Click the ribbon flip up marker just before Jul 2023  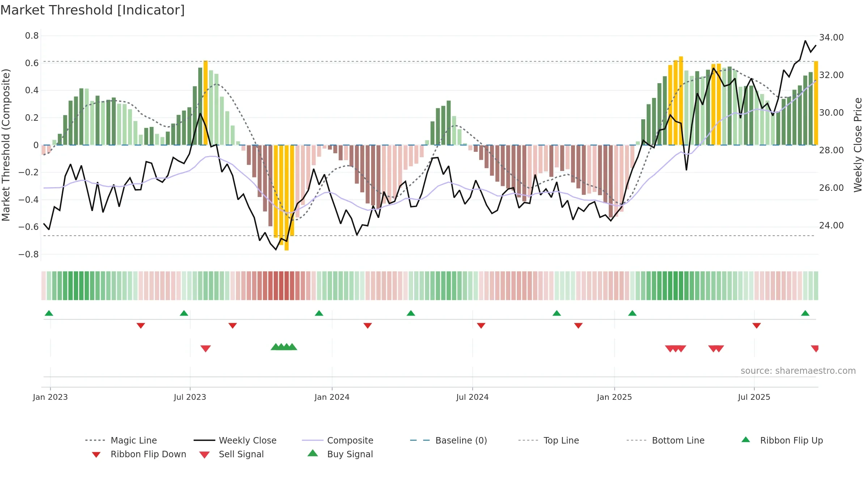[x=184, y=313]
